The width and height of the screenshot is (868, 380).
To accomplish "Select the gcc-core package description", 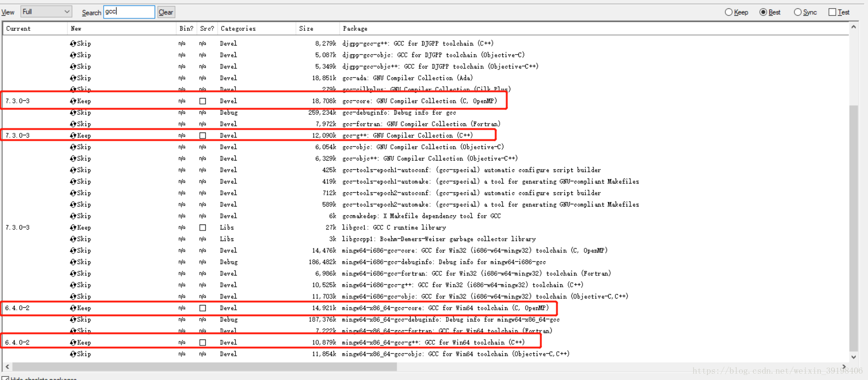I will (419, 101).
